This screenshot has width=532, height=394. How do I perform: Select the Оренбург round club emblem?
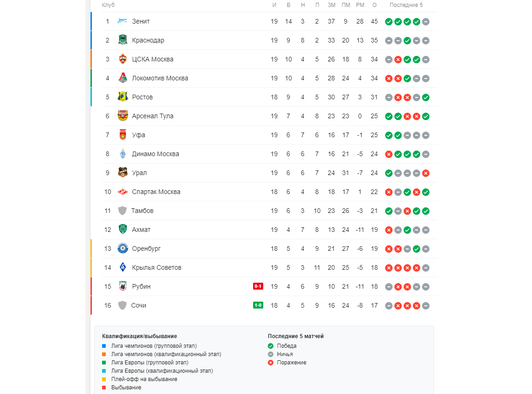coord(122,249)
